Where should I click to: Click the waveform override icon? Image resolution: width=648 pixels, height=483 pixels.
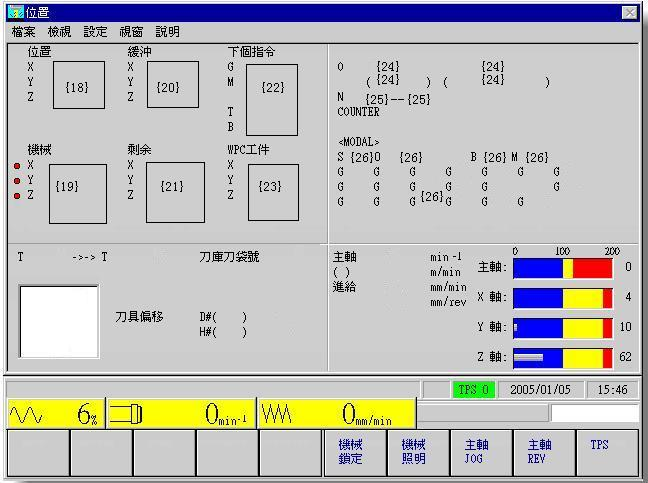click(x=25, y=414)
